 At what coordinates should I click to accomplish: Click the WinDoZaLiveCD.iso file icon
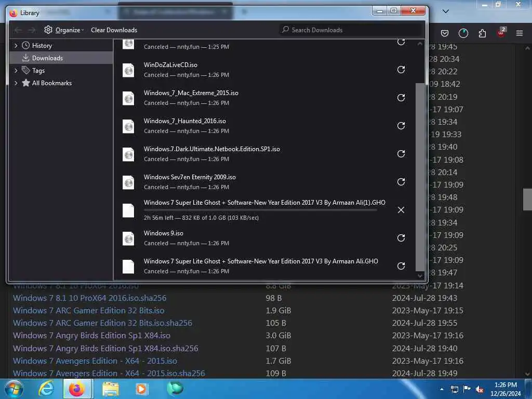128,70
